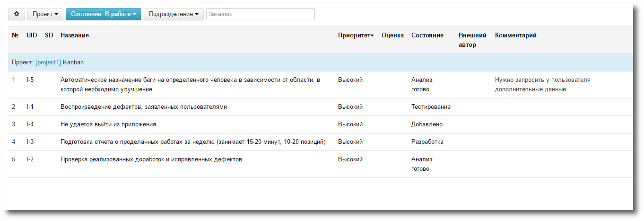Click row number 4 cell

click(14, 142)
